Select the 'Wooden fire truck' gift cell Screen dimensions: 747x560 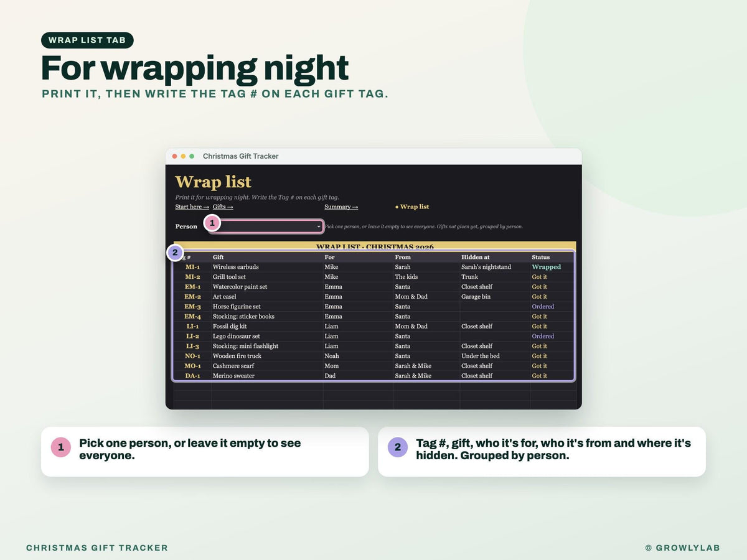point(237,357)
